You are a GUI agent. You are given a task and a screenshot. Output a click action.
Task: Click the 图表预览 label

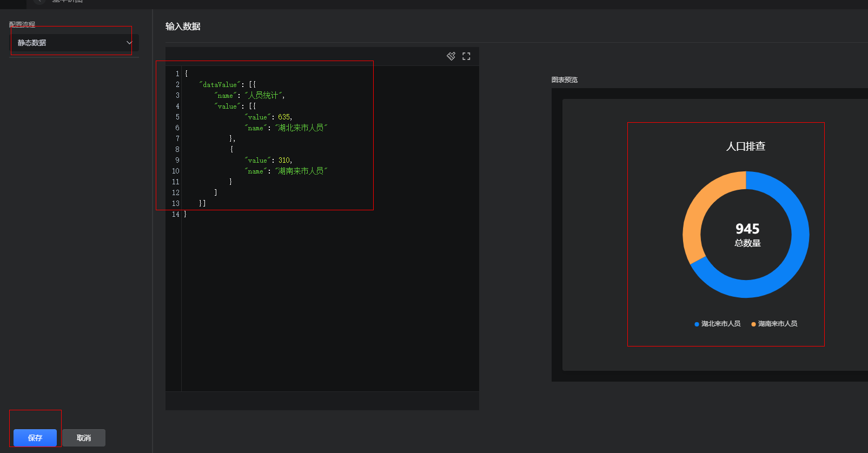565,80
